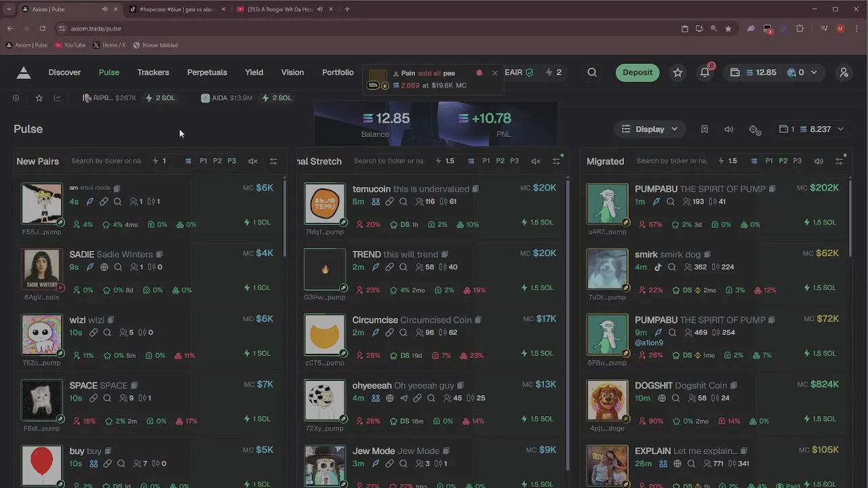Toggle the sound mute in New Pairs header
Viewport: 868px width, 488px height.
(253, 161)
